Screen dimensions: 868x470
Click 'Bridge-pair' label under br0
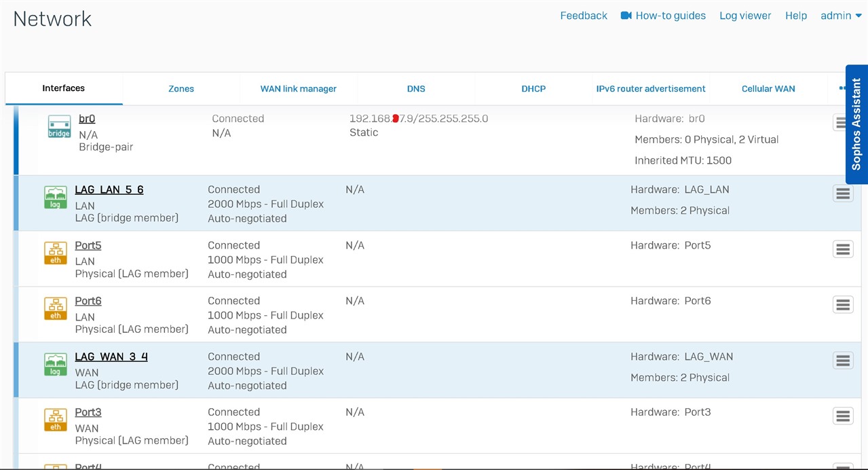coord(106,147)
